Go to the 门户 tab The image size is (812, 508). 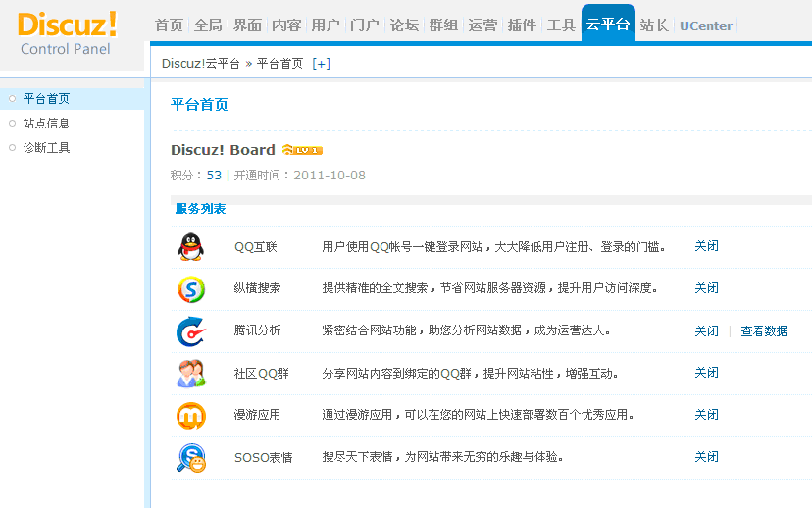pos(365,25)
